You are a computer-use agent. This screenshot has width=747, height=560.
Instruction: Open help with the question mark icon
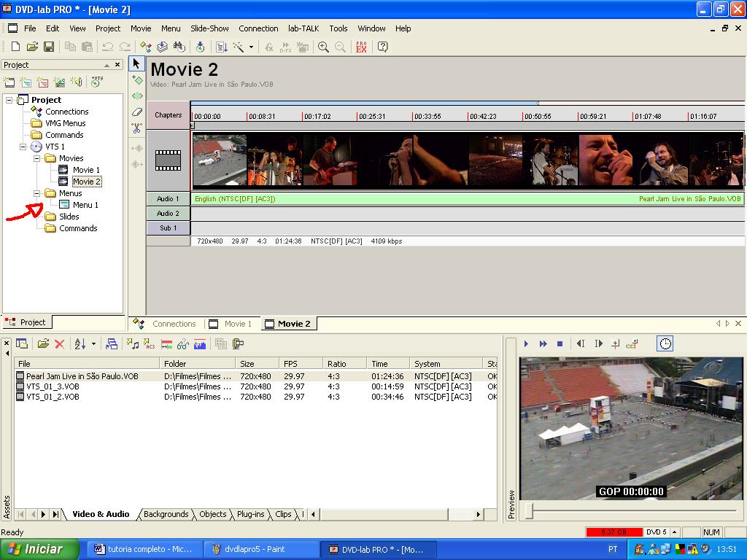pos(382,47)
